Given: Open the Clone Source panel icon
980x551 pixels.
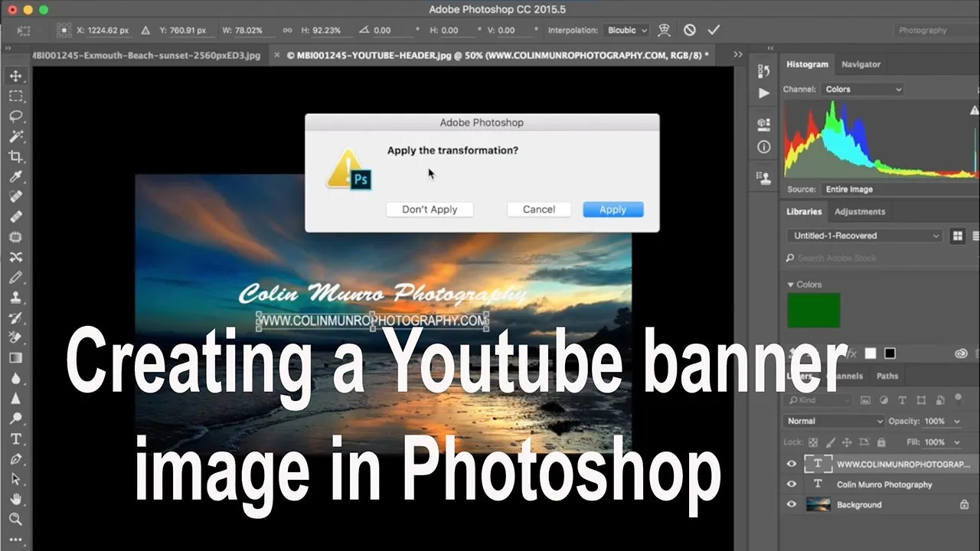Looking at the screenshot, I should (764, 178).
